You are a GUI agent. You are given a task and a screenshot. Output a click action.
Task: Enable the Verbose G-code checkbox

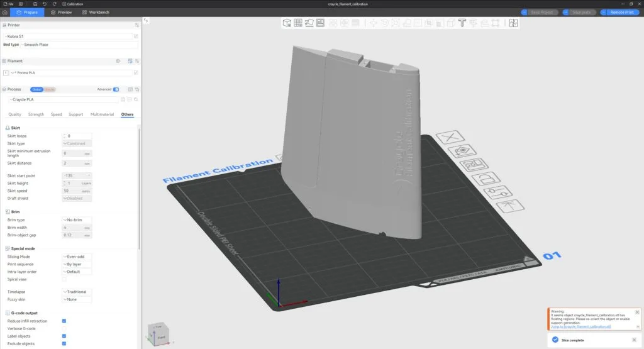point(64,328)
